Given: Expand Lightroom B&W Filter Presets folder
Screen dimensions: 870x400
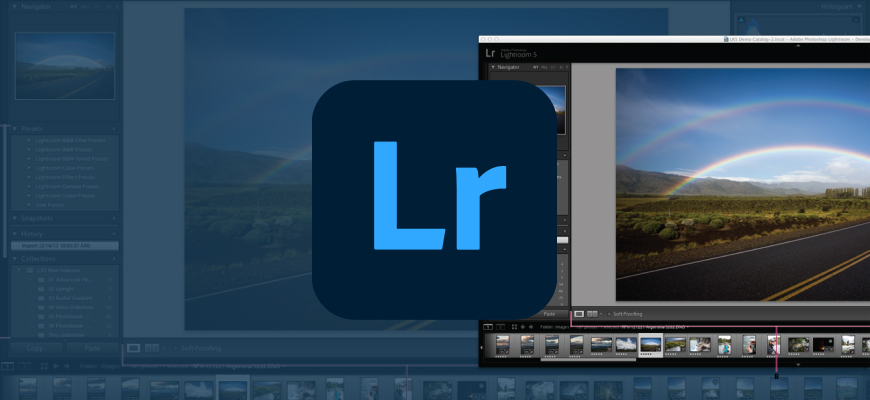Looking at the screenshot, I should (28, 140).
